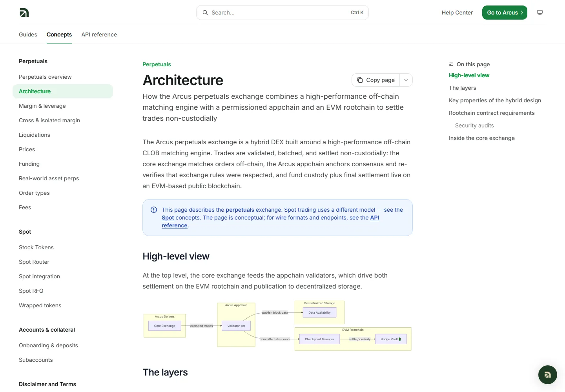This screenshot has width=565, height=392.
Task: Open the Subaccounts page
Action: click(x=63, y=360)
